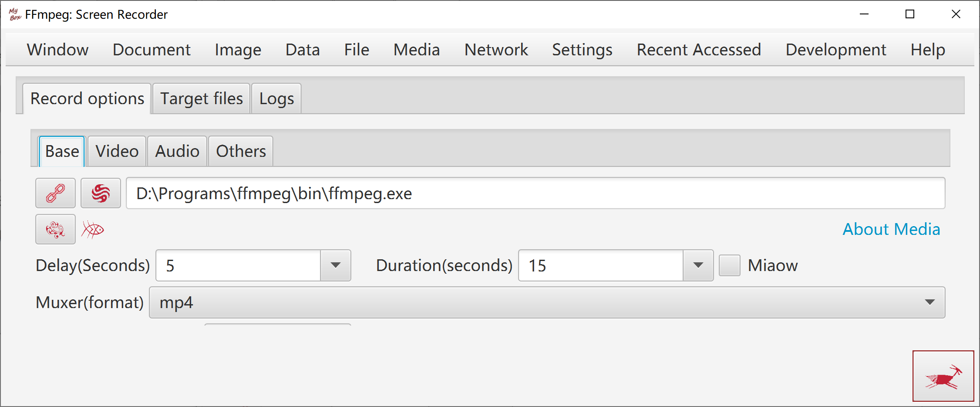Start recording with the red deer button

click(x=943, y=376)
